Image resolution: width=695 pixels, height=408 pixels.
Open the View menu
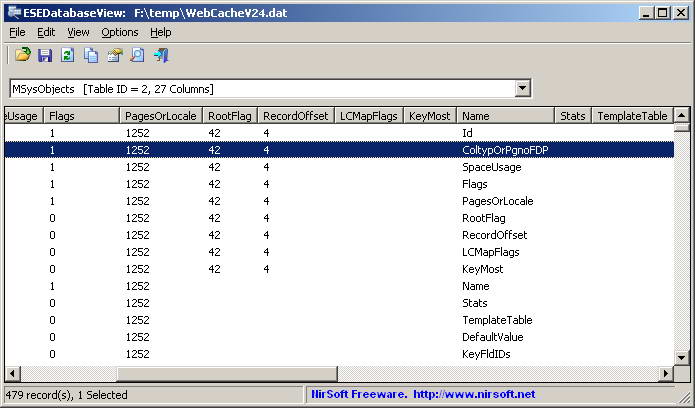[x=78, y=32]
